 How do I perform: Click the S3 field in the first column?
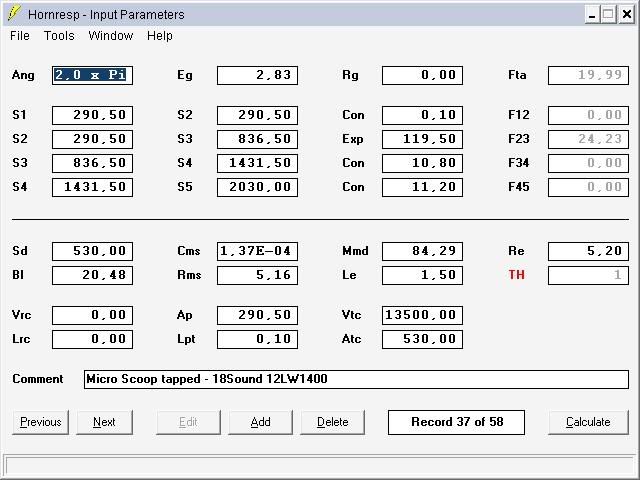[x=92, y=163]
